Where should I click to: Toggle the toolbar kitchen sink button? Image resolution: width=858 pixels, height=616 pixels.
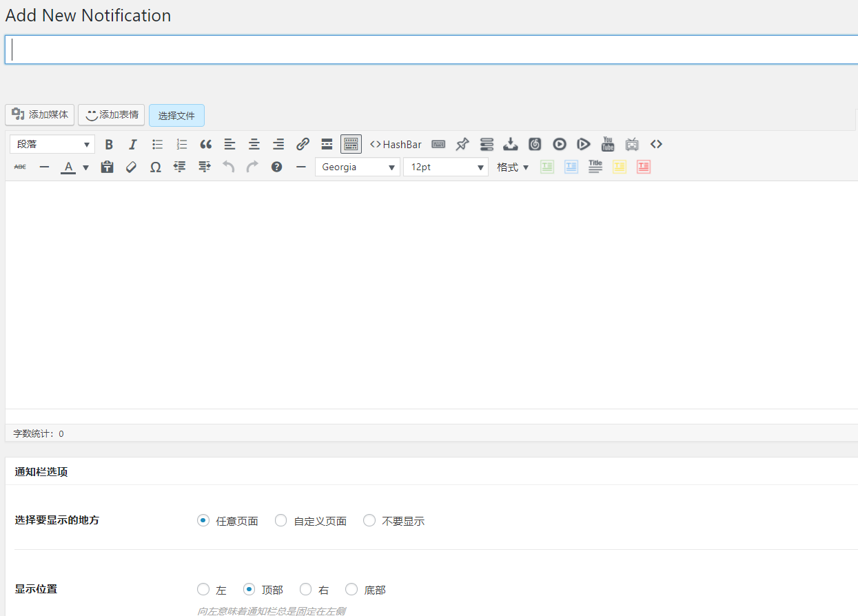(x=351, y=144)
